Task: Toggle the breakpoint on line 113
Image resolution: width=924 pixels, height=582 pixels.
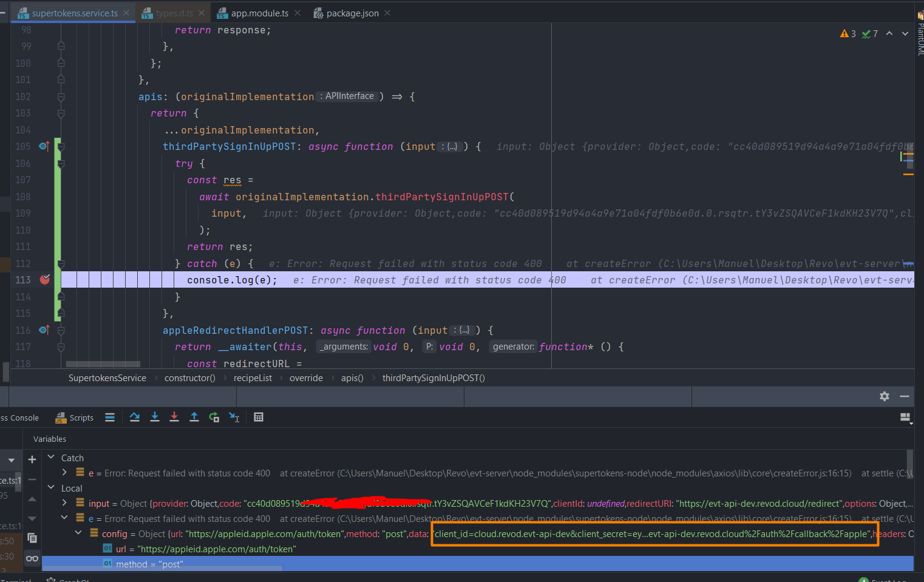Action: click(x=44, y=280)
